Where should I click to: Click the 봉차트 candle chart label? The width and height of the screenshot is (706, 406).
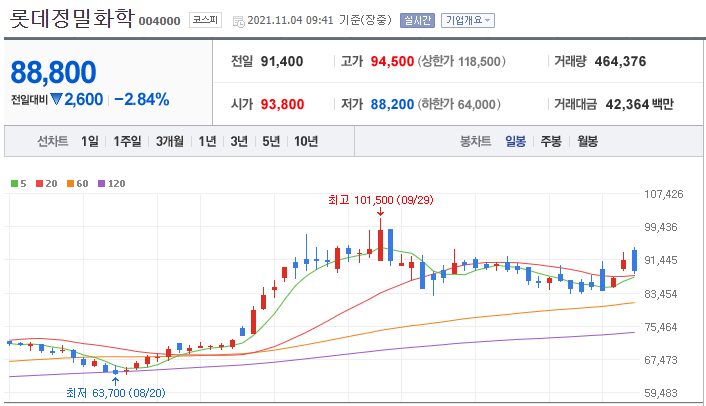475,141
